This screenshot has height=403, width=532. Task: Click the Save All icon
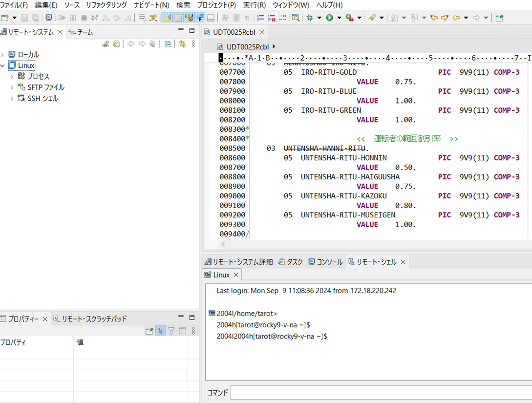coord(35,18)
